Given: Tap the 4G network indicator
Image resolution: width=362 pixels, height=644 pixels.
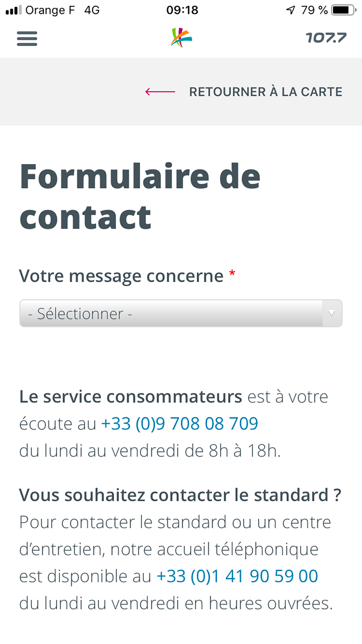Looking at the screenshot, I should pyautogui.click(x=92, y=10).
